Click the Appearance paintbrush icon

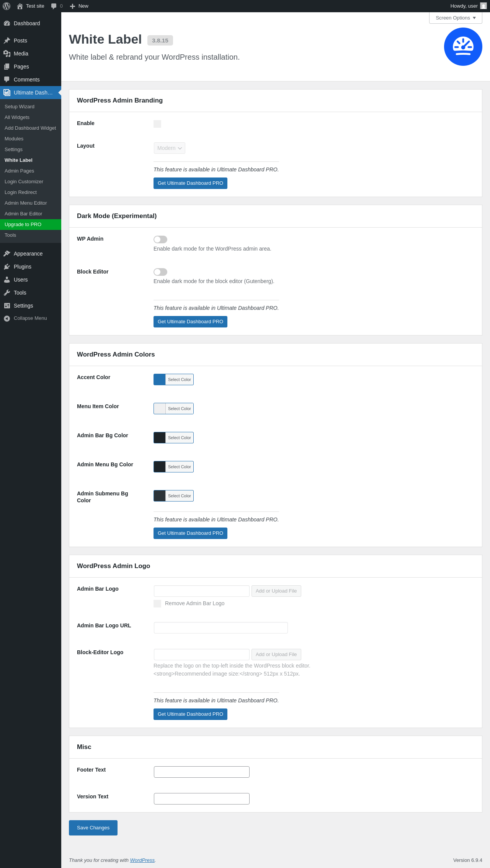[7, 254]
